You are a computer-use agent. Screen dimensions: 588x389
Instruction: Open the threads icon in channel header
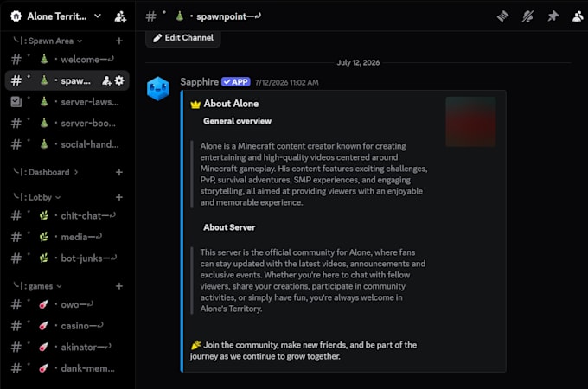pyautogui.click(x=503, y=16)
